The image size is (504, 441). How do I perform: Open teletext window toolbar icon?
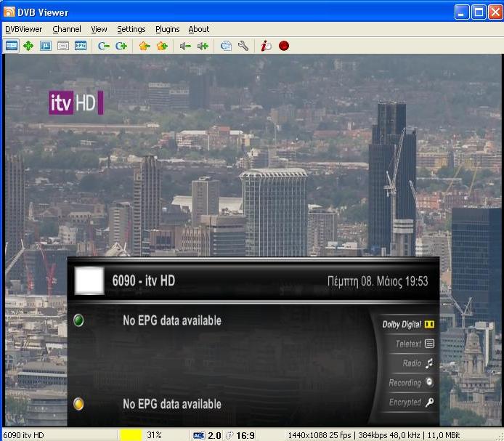click(x=63, y=46)
